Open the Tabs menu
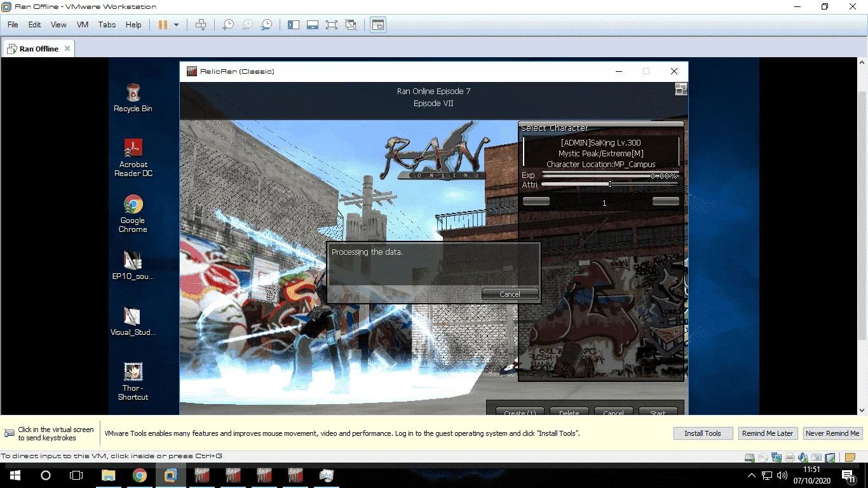 (x=107, y=25)
